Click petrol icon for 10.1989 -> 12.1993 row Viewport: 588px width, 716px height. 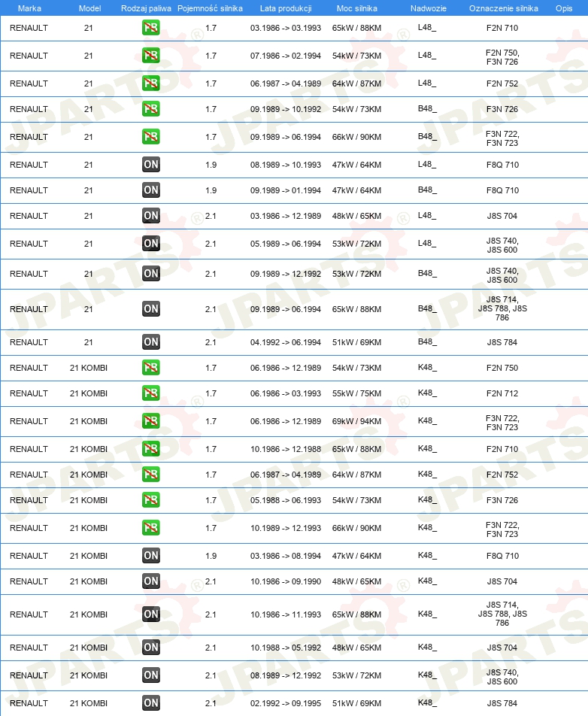point(150,528)
